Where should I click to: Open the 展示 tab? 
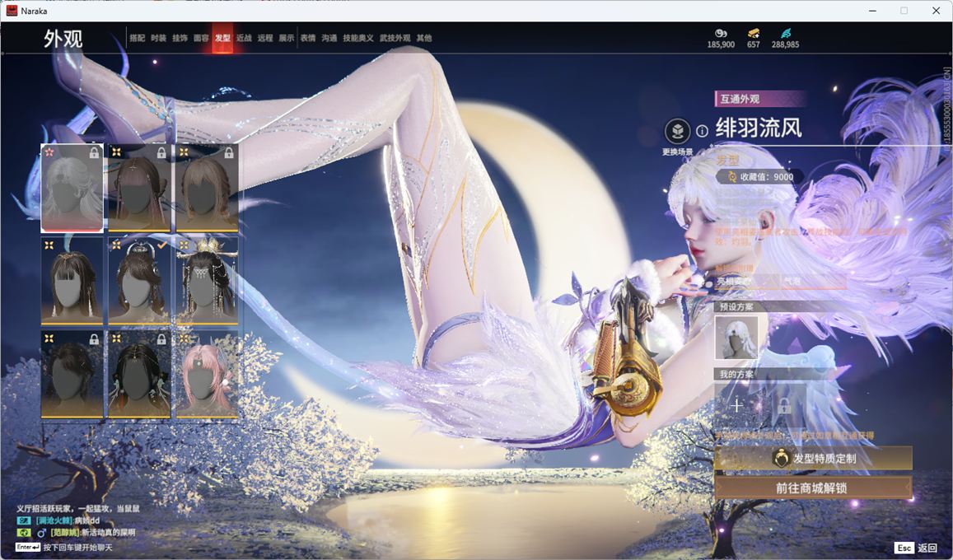coord(287,38)
